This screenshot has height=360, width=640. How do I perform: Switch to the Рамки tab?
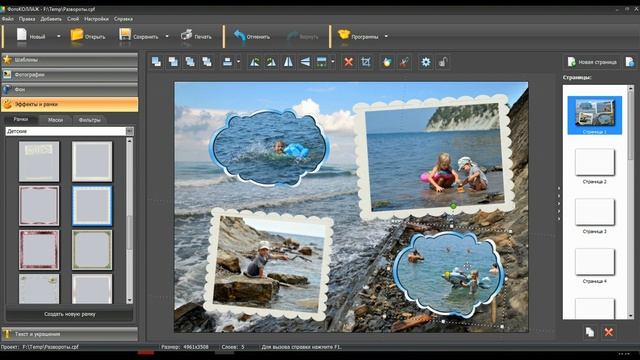21,120
